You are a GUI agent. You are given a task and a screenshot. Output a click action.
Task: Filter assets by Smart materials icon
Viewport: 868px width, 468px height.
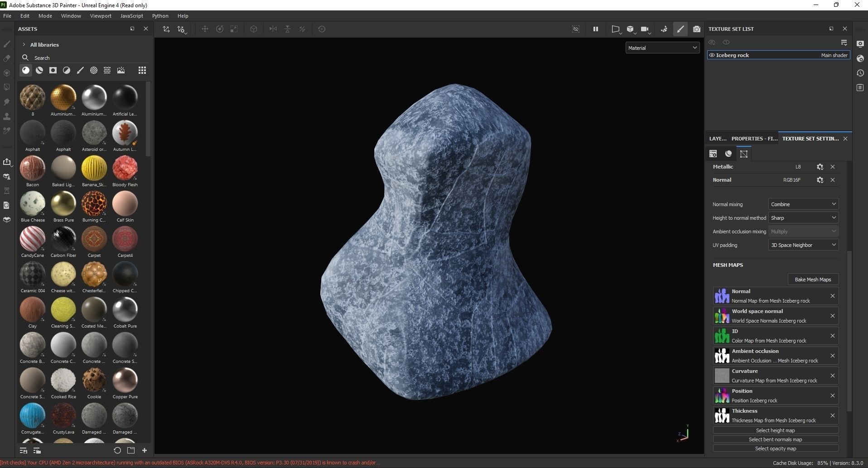tap(39, 70)
